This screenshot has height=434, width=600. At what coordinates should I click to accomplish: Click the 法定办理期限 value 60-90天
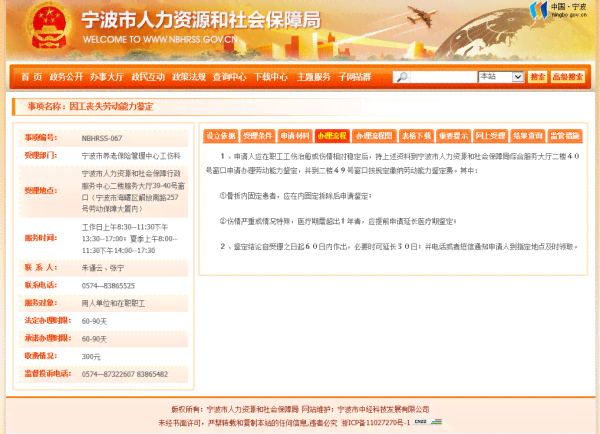94,321
